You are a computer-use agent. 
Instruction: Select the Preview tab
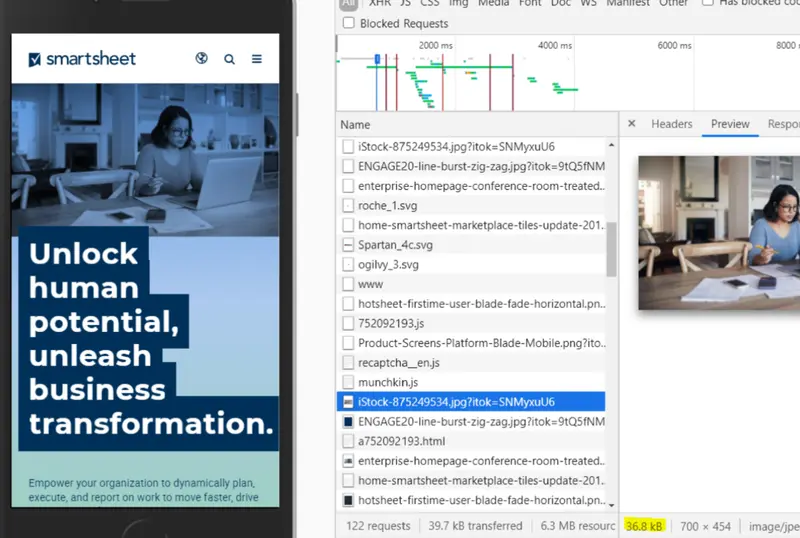(730, 124)
